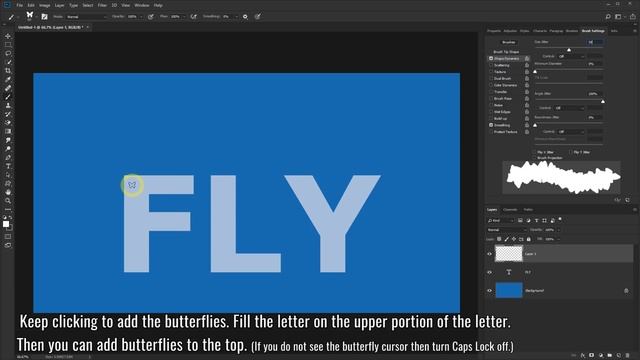640x360 pixels.
Task: Toggle the Shape Dynamics checkbox
Action: (491, 59)
